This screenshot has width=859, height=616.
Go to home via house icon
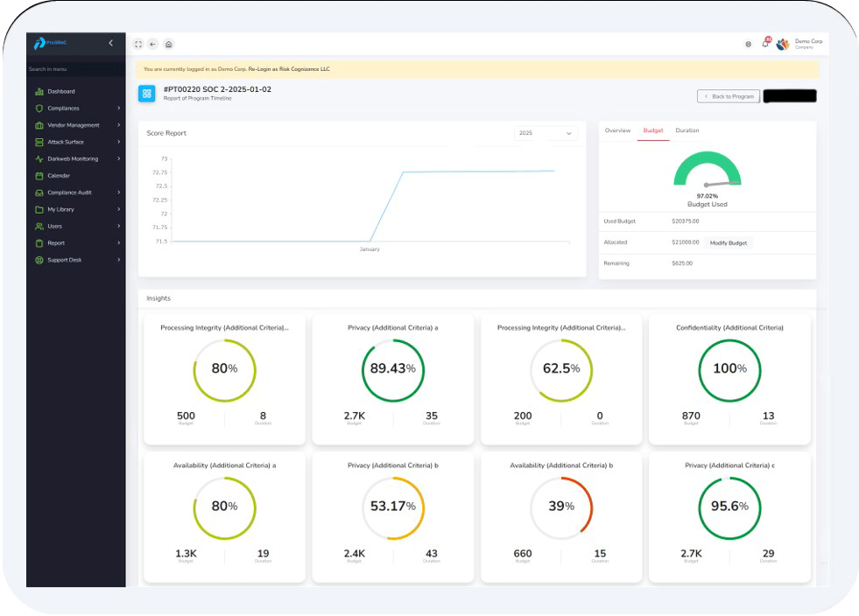168,44
